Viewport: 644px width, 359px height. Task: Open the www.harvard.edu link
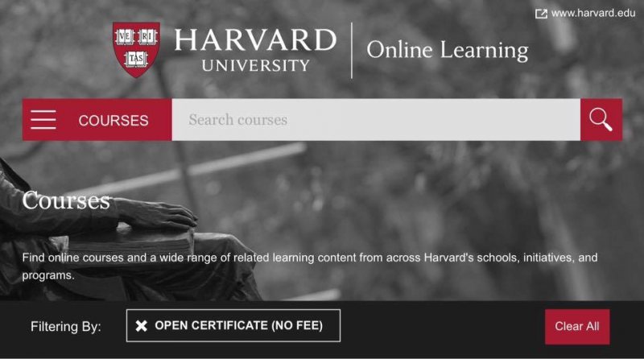pos(593,13)
